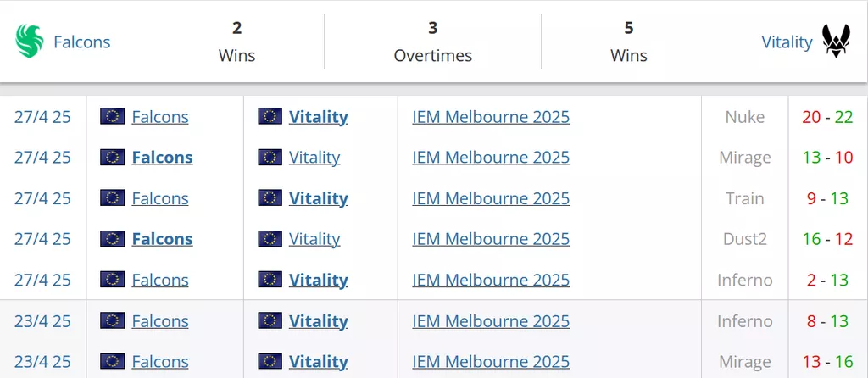Click the green Falcons team logo

pos(30,42)
